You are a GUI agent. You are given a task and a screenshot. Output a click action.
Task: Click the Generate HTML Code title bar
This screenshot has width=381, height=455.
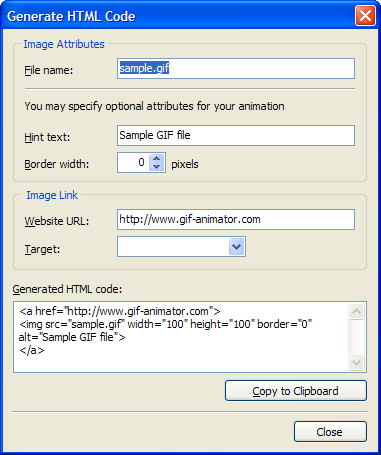point(180,16)
